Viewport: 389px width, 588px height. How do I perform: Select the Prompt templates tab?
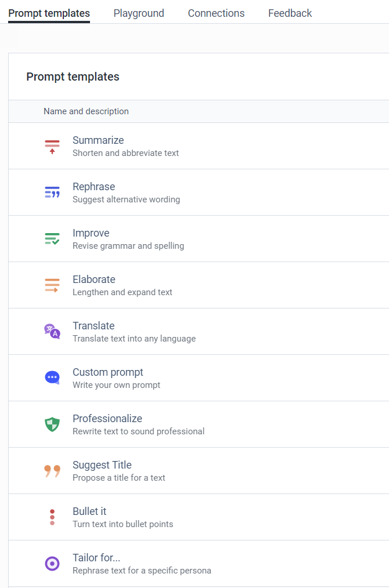49,13
